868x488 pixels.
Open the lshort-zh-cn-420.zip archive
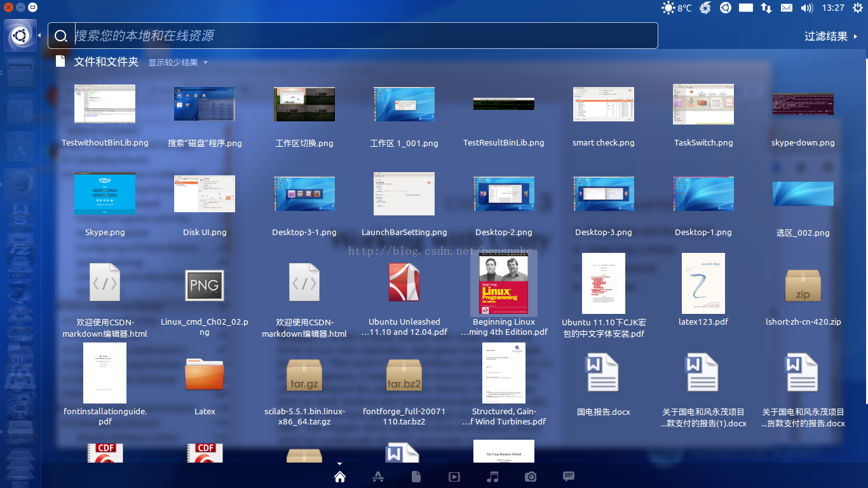(803, 286)
